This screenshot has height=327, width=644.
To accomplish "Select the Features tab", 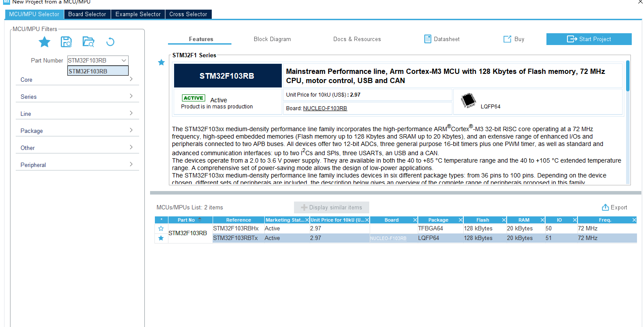I will 201,39.
